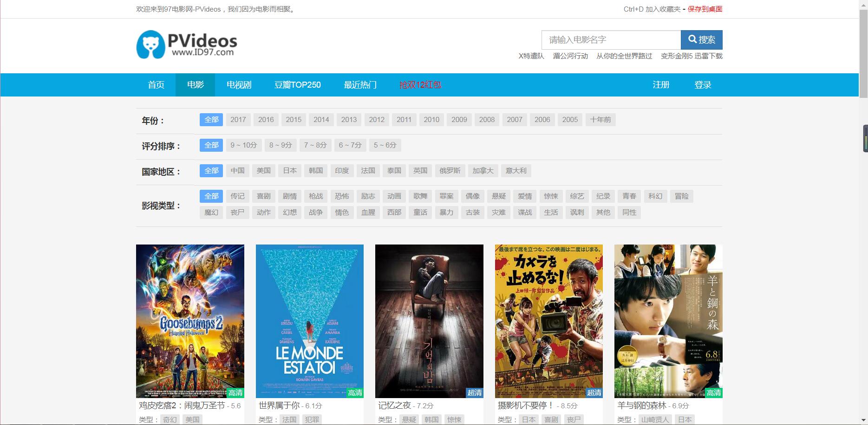Filter by rating 6 ~ 7分
The image size is (868, 425).
click(x=350, y=145)
